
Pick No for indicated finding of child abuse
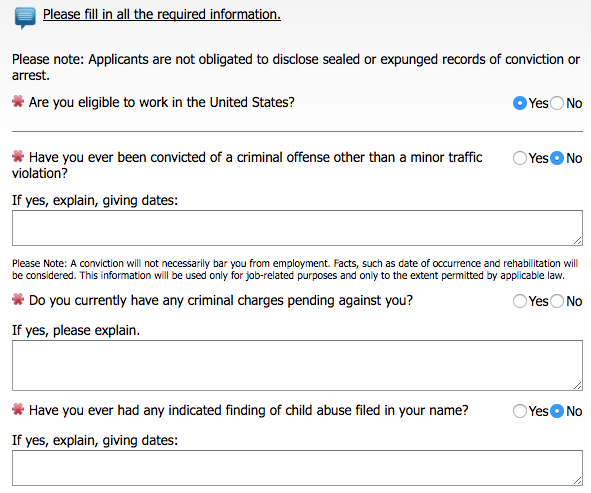tap(557, 411)
